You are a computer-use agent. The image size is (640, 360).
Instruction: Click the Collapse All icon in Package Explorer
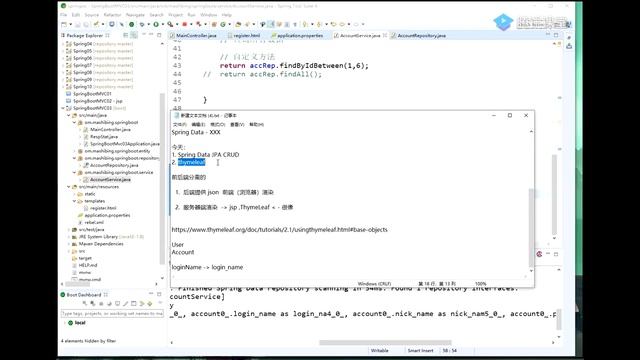pyautogui.click(x=126, y=36)
